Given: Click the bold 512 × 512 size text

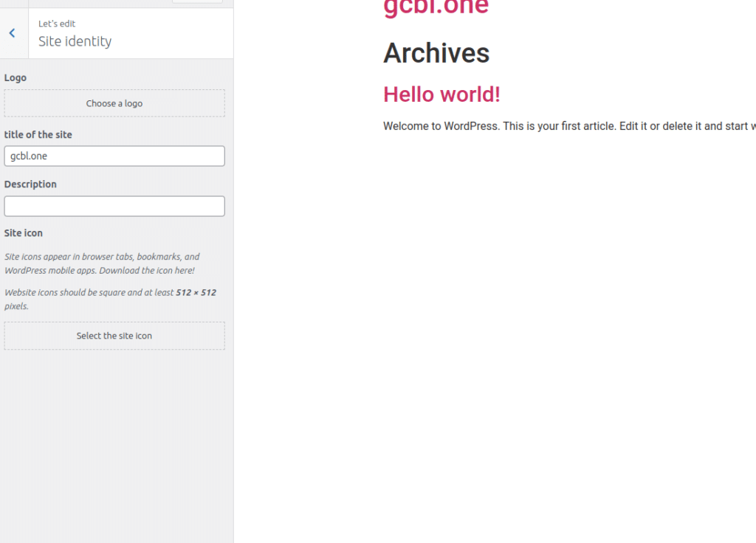Looking at the screenshot, I should [196, 293].
